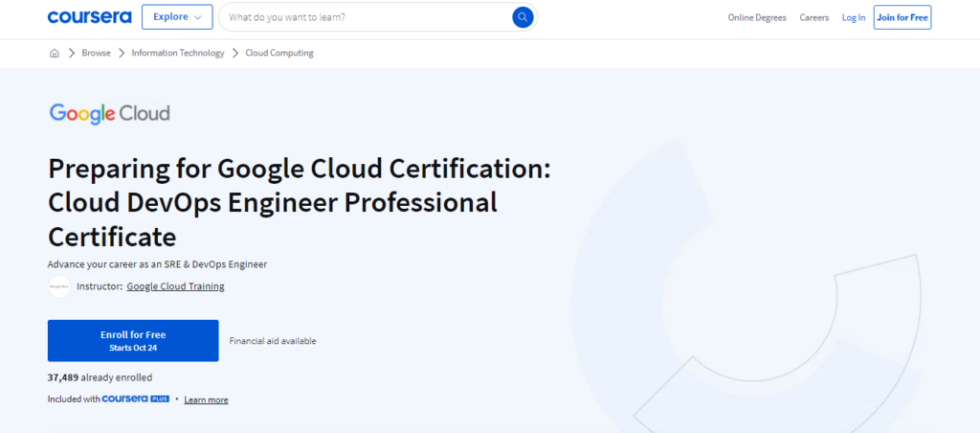The height and width of the screenshot is (433, 980).
Task: Select Cloud Computing breadcrumb
Action: (279, 54)
